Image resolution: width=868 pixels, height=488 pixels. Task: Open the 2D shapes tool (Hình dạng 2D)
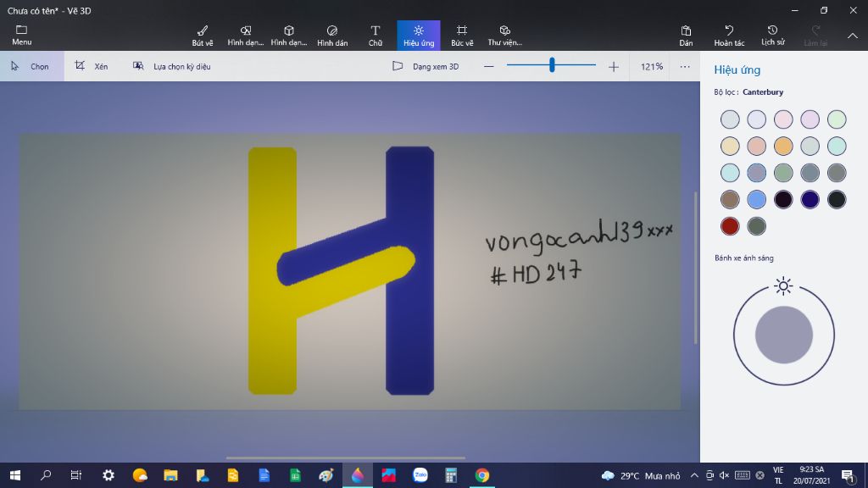(x=246, y=36)
